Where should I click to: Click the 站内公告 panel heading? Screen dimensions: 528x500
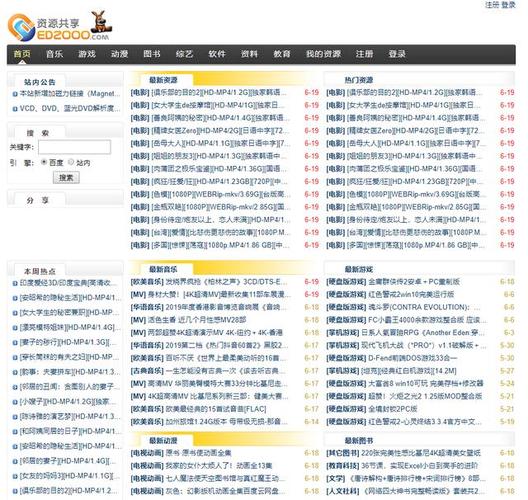pyautogui.click(x=40, y=82)
